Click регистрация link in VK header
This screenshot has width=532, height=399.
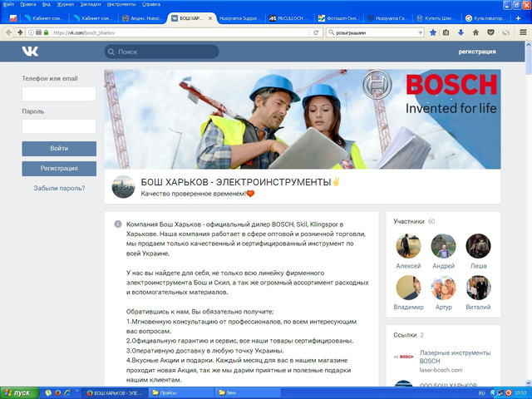click(x=477, y=52)
